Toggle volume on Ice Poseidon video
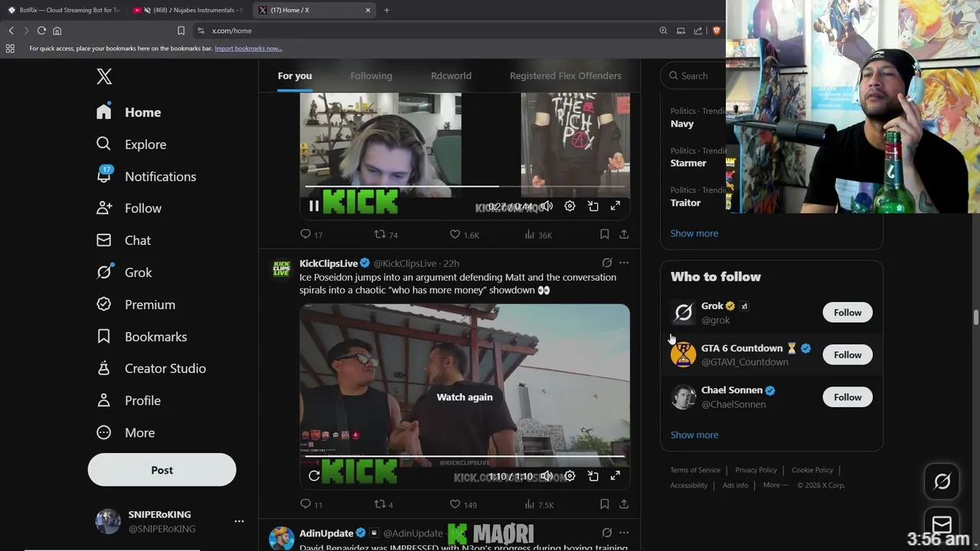 [x=547, y=476]
